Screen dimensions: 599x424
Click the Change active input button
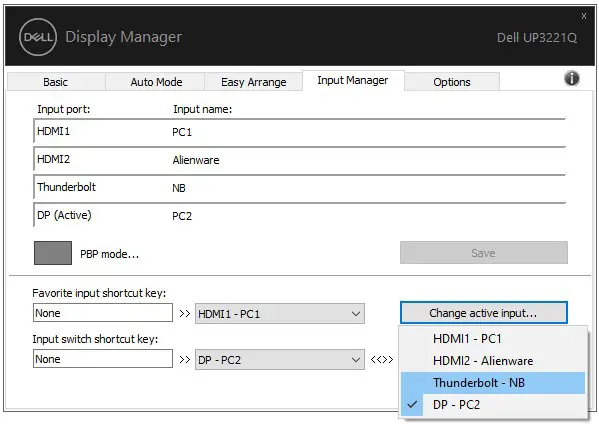484,313
